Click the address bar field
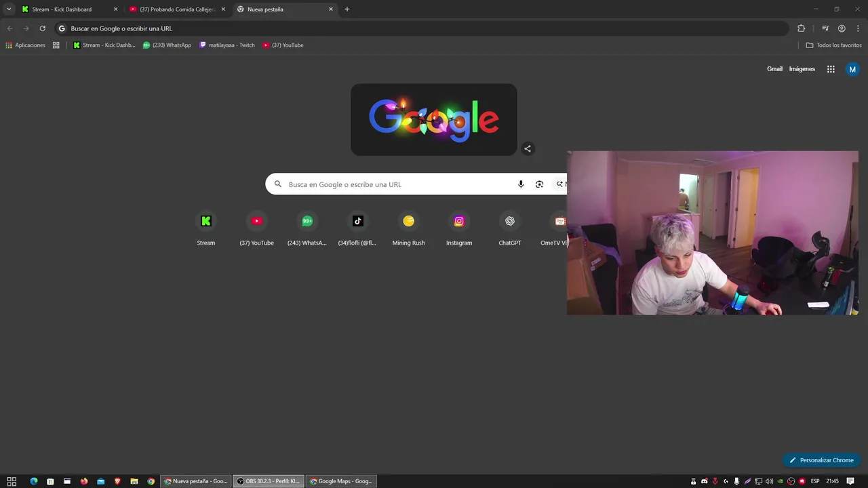 point(422,28)
